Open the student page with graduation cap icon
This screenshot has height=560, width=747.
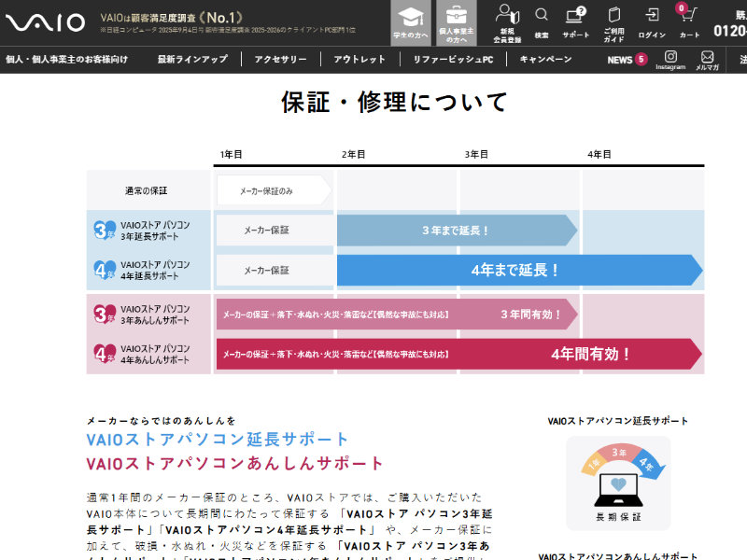[410, 23]
